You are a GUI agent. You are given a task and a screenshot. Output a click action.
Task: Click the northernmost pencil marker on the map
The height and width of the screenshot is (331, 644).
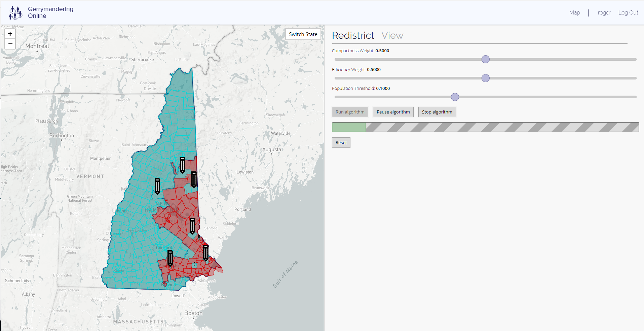pos(182,165)
